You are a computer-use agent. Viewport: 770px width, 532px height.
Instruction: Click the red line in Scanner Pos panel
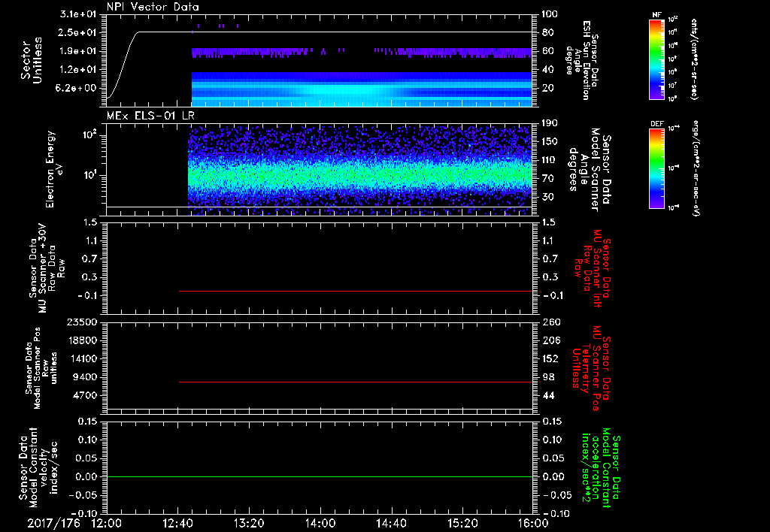point(356,382)
